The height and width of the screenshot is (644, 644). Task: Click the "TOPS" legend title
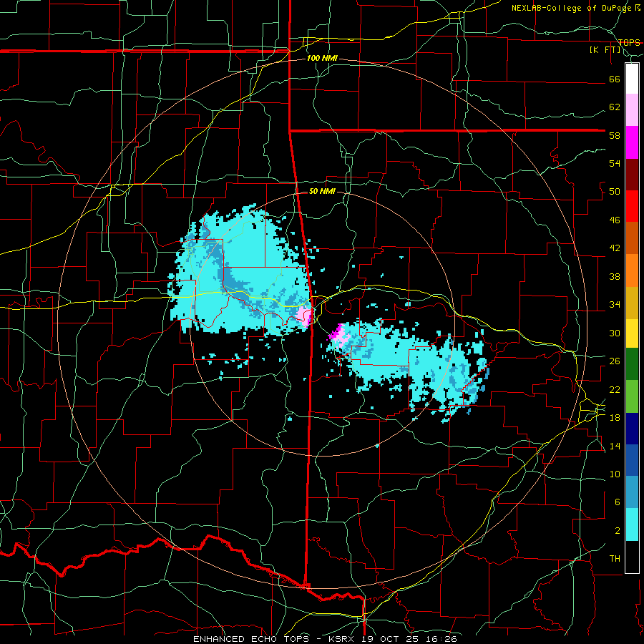pos(629,43)
